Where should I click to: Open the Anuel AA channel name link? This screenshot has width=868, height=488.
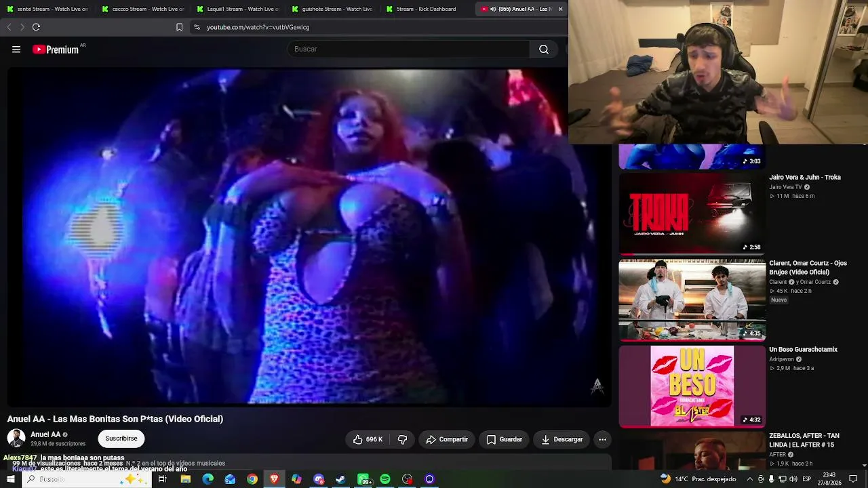(45, 434)
